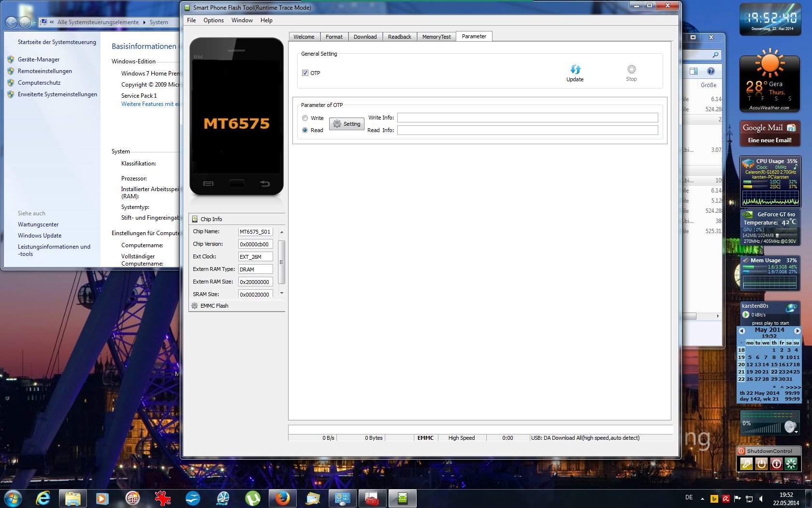The height and width of the screenshot is (508, 812).
Task: Click ShutdownControl red shutdown button
Action: (x=776, y=464)
